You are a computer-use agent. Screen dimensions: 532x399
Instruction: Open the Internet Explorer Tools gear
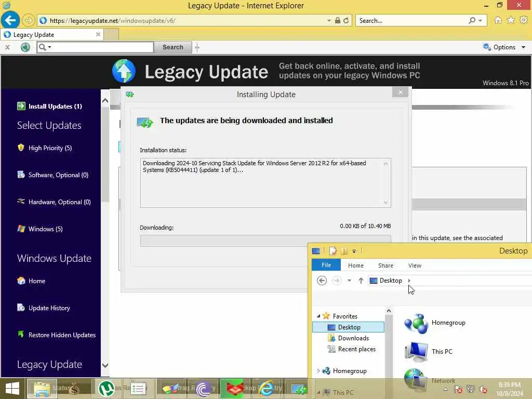tap(524, 20)
